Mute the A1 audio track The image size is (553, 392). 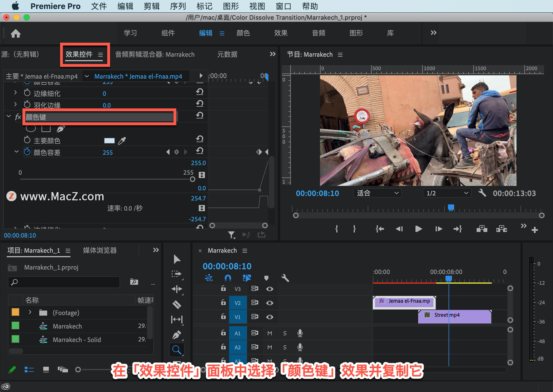tap(270, 333)
